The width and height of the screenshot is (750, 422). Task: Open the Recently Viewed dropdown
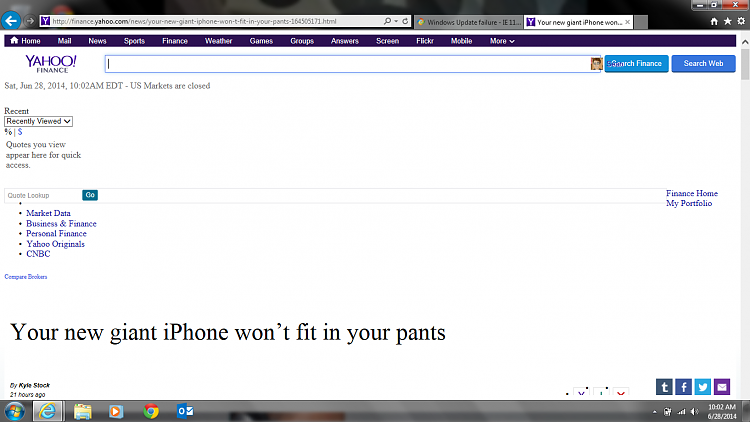[38, 122]
